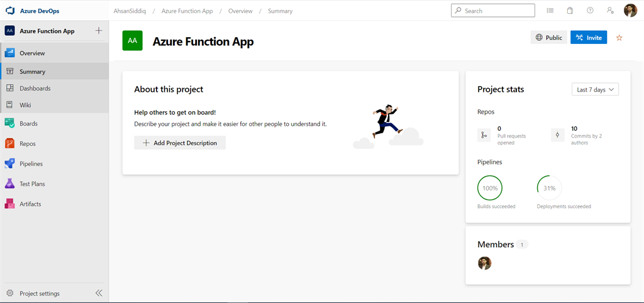Open Pipelines hub icon

(10, 164)
